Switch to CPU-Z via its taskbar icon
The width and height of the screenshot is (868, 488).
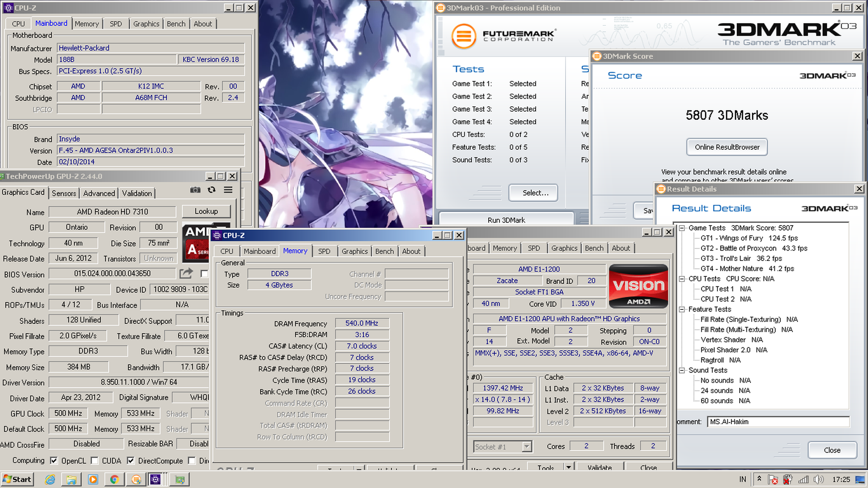[x=156, y=479]
